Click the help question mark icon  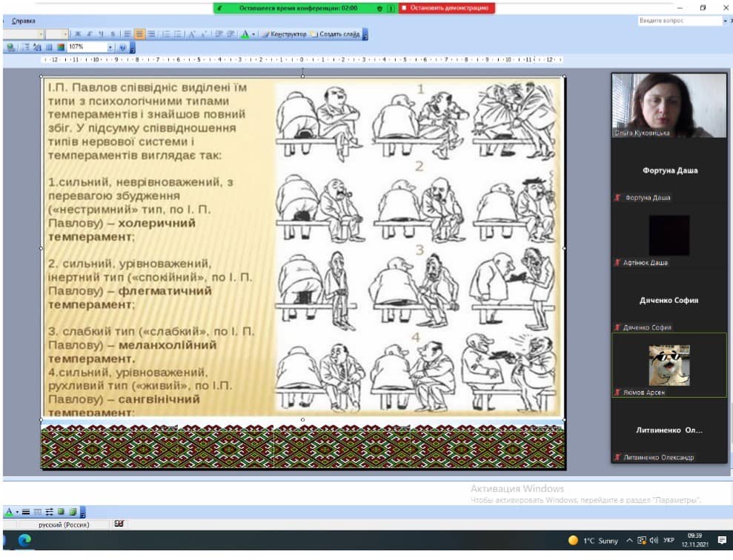pyautogui.click(x=123, y=47)
